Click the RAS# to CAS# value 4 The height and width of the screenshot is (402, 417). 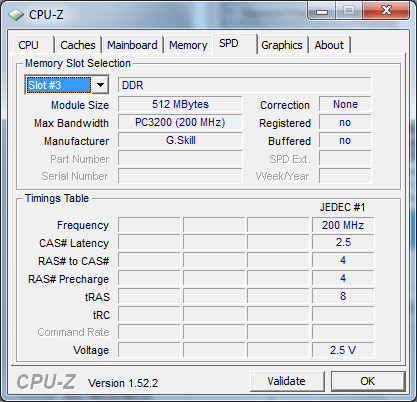pos(343,260)
